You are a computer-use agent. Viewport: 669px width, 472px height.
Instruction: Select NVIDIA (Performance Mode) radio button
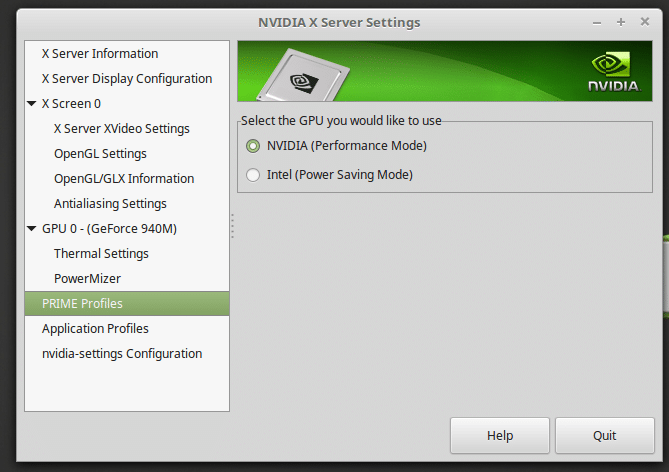tap(253, 146)
